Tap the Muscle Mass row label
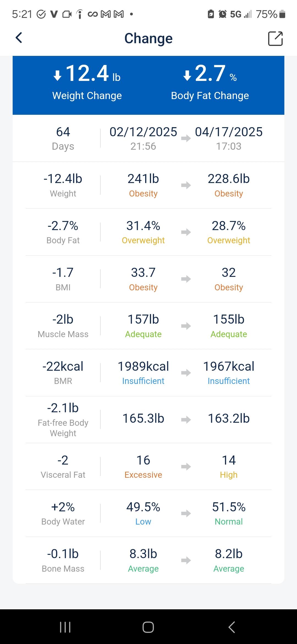The width and height of the screenshot is (297, 644). (x=63, y=334)
